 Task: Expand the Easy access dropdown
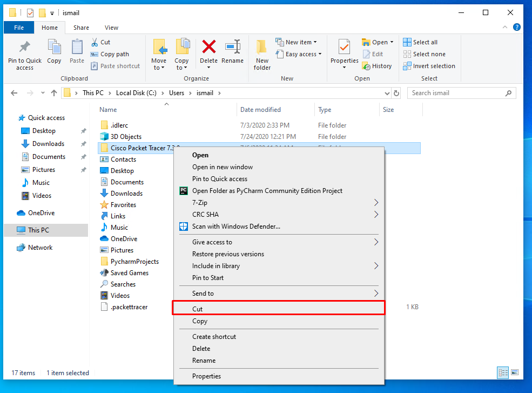320,54
